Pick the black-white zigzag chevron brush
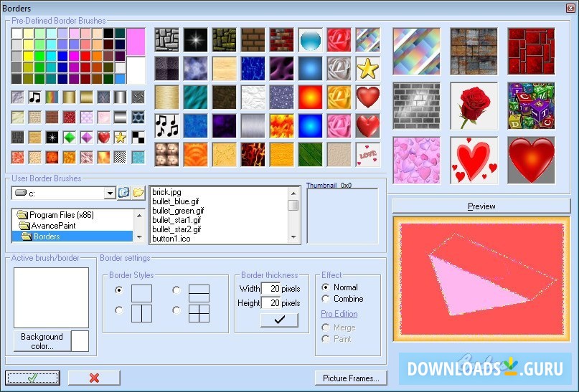 [120, 158]
